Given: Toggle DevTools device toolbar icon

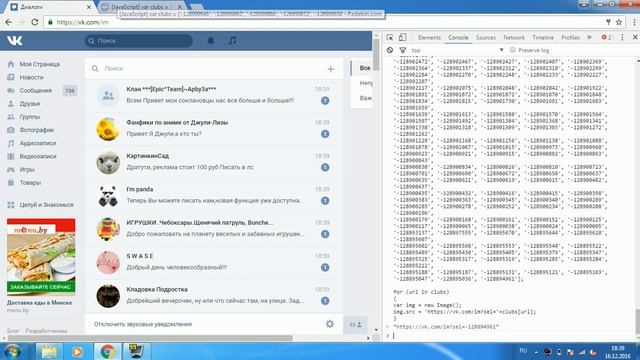Looking at the screenshot, I should tap(402, 38).
